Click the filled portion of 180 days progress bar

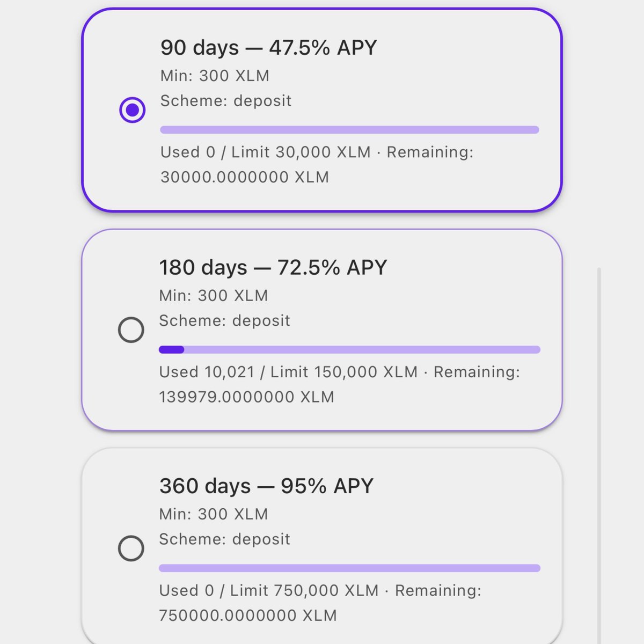click(x=172, y=349)
